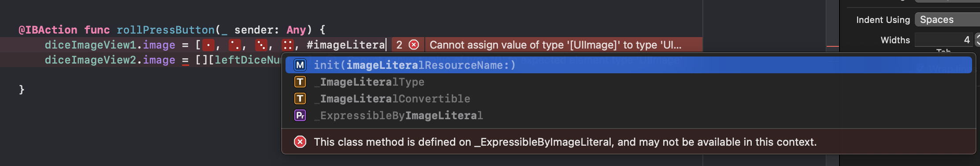Viewport: 980px width, 166px height.
Task: Expand the Cannot assign value error message
Action: point(555,45)
